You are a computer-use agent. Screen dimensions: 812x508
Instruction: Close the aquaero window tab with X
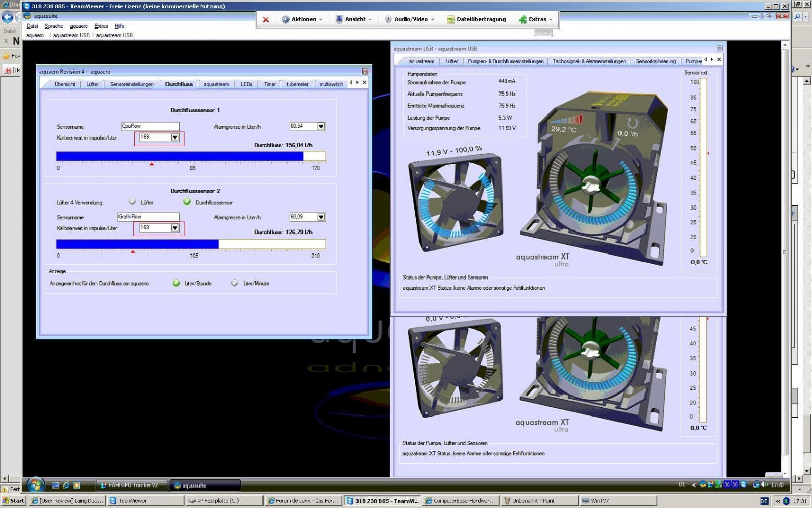click(x=364, y=82)
